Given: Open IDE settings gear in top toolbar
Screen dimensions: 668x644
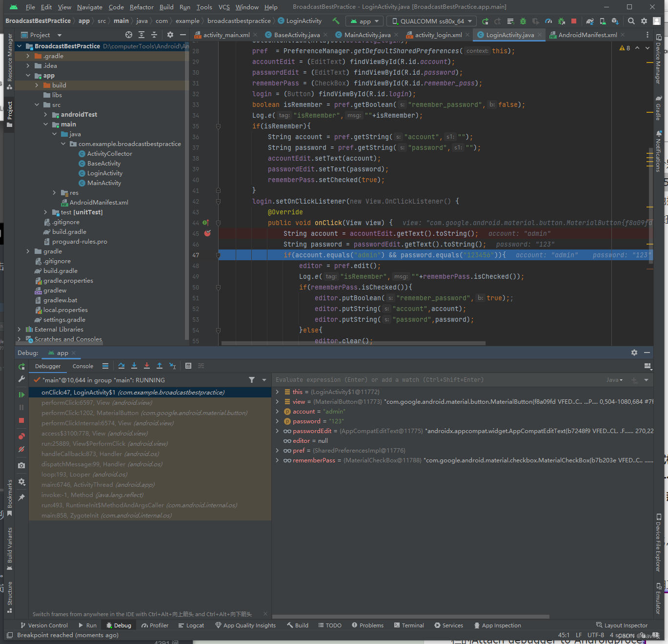Looking at the screenshot, I should click(x=644, y=21).
